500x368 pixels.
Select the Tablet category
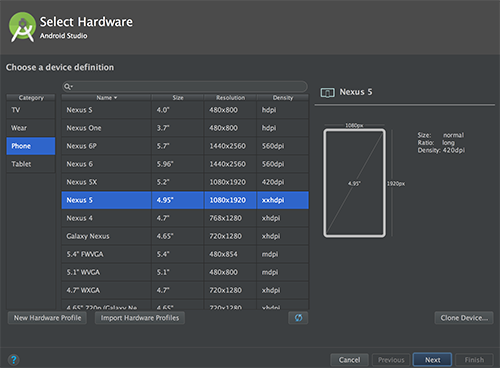point(31,164)
